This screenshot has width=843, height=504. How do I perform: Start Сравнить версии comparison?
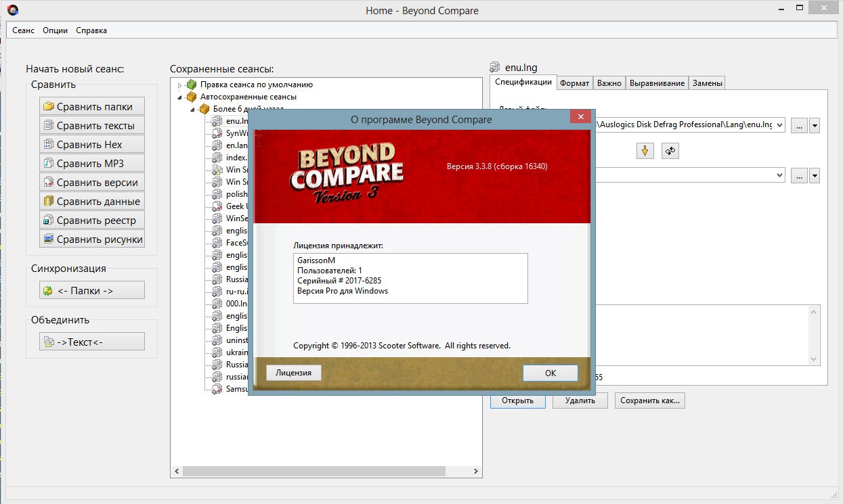(92, 182)
